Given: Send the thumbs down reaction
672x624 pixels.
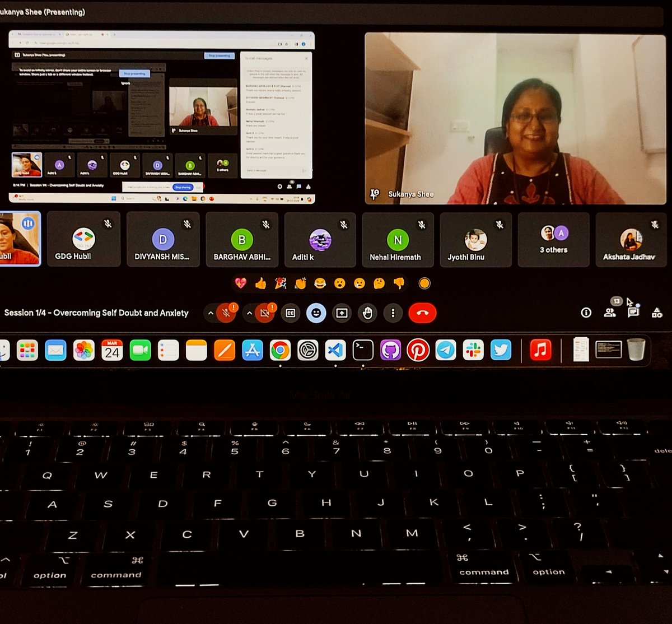Looking at the screenshot, I should pyautogui.click(x=399, y=283).
